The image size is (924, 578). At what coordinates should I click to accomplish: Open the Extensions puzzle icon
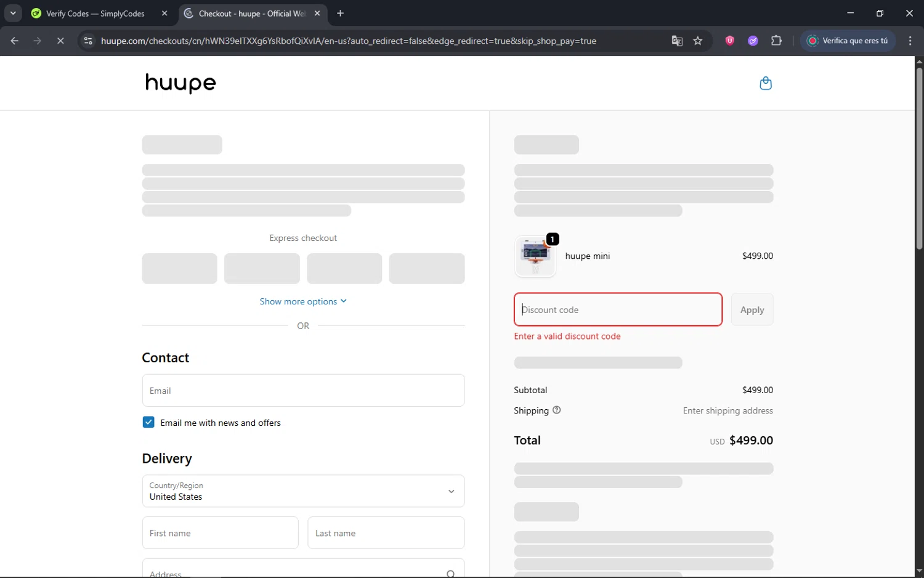pyautogui.click(x=776, y=41)
